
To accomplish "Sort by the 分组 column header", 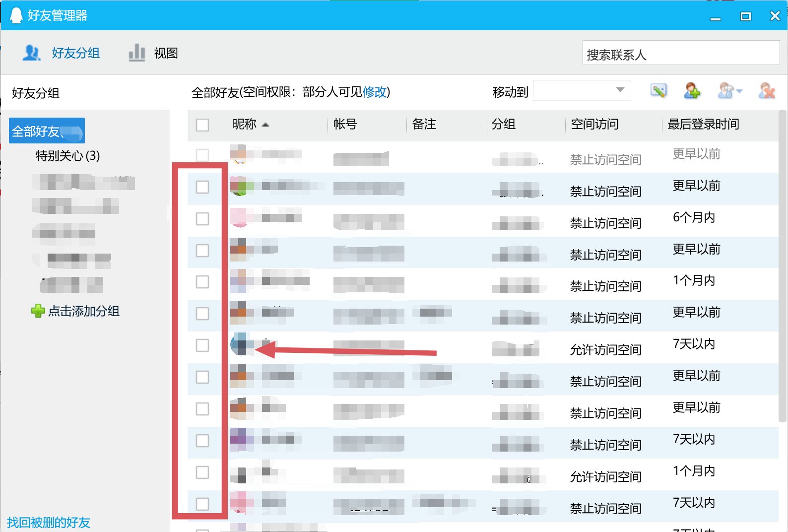I will [x=504, y=124].
